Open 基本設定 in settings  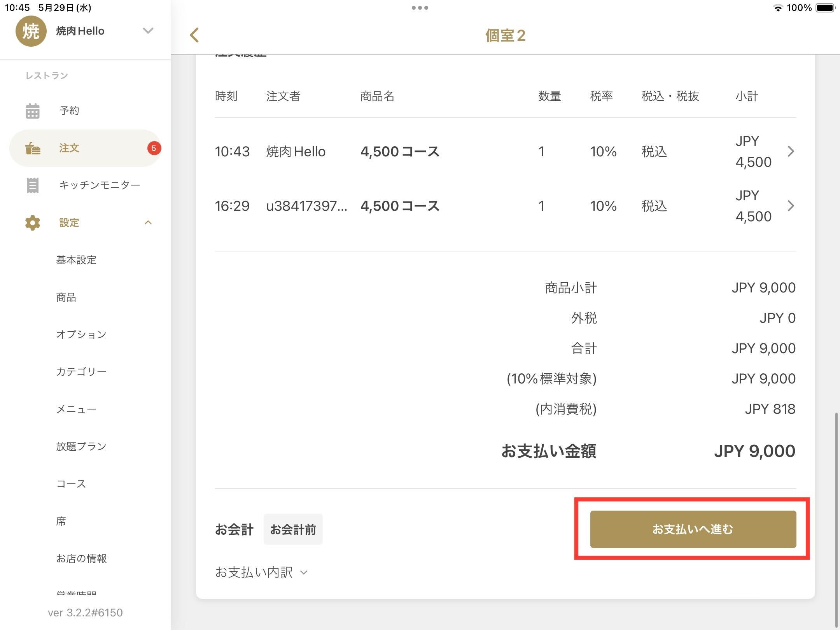pyautogui.click(x=76, y=260)
